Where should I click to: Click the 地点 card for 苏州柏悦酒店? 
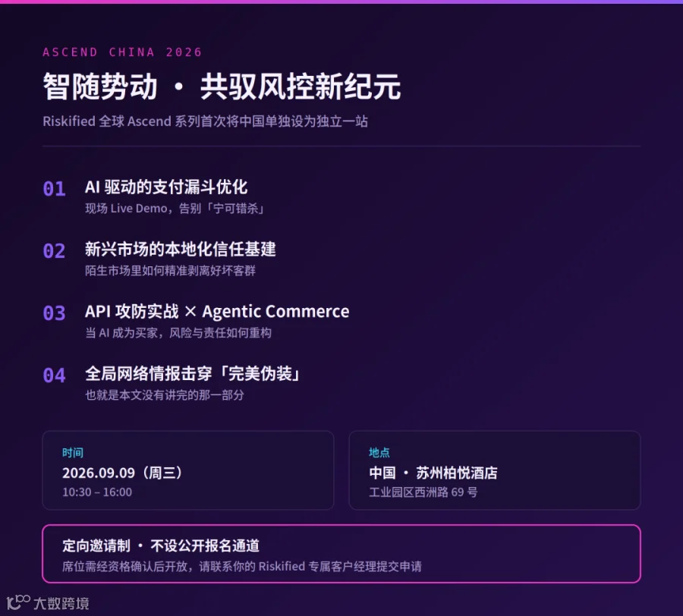495,470
